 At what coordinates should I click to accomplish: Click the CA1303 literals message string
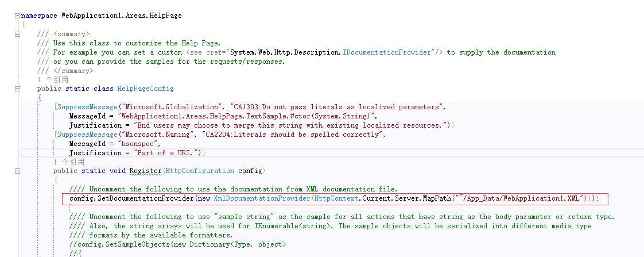pyautogui.click(x=336, y=107)
